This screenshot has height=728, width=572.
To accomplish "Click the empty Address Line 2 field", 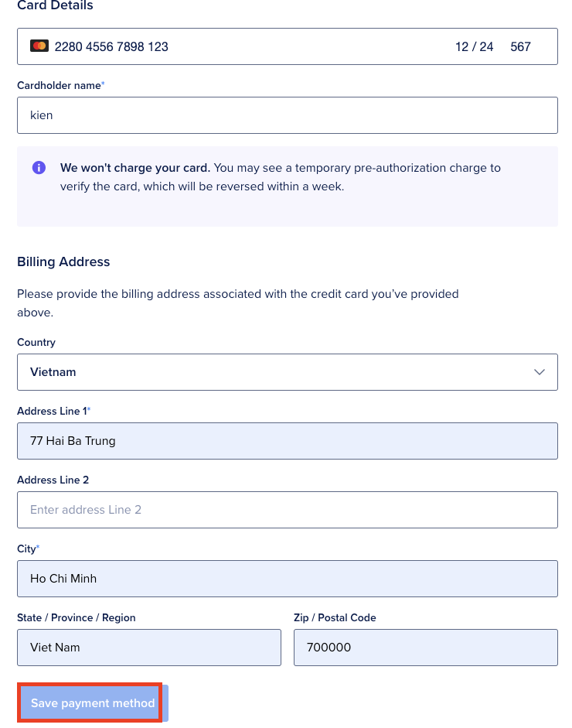I will point(287,510).
